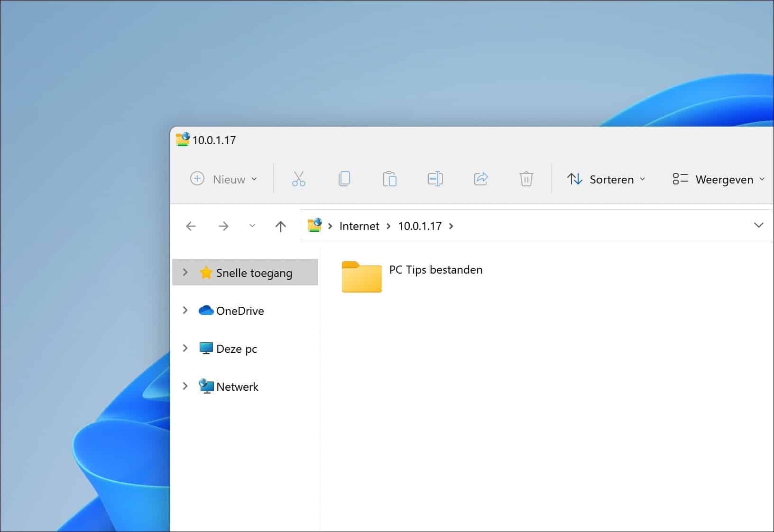Expand Netwerk in the sidebar
The height and width of the screenshot is (532, 774).
pos(185,386)
